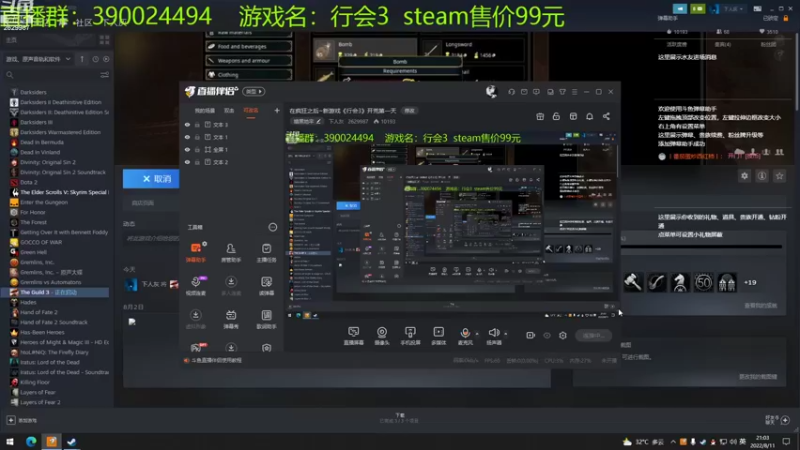Click the Steam library search field
The width and height of the screenshot is (800, 450).
click(51, 75)
